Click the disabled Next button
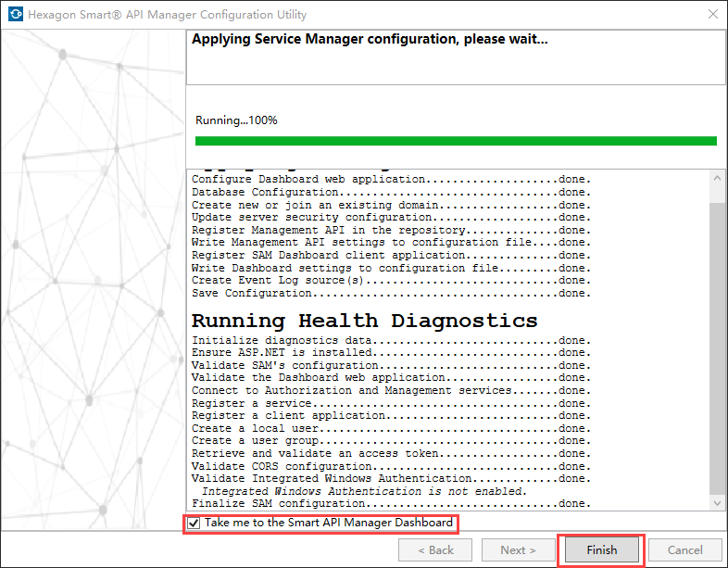This screenshot has height=568, width=728. point(519,550)
